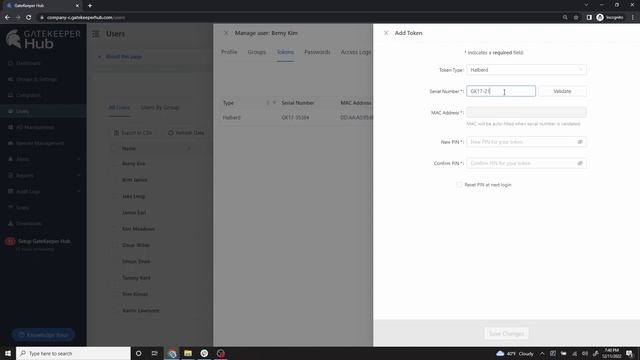The image size is (640, 360).
Task: Click the GateKeeper Hub logo
Action: (x=43, y=39)
